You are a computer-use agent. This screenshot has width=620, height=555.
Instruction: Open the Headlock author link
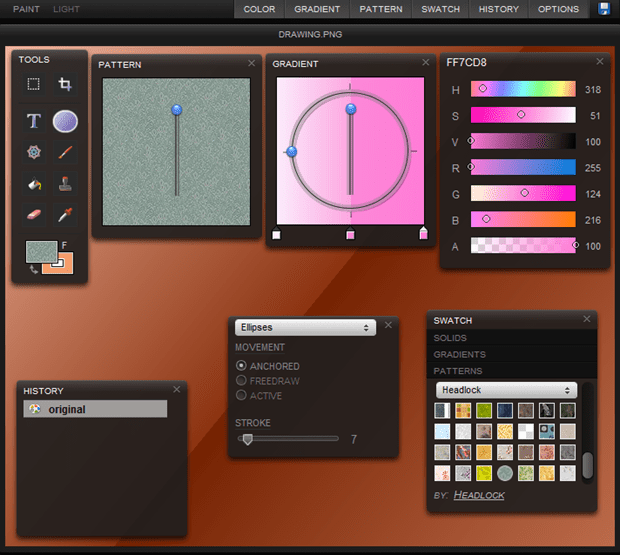(x=479, y=495)
